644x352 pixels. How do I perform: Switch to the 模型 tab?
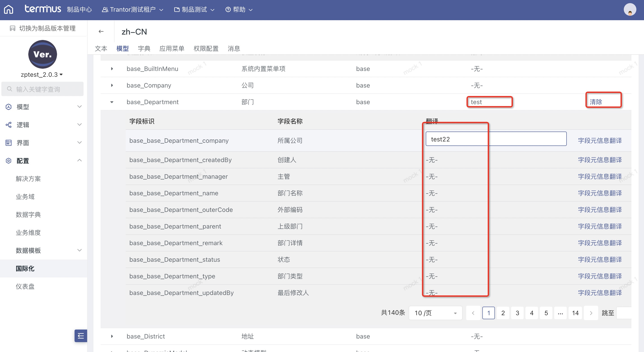tap(123, 48)
